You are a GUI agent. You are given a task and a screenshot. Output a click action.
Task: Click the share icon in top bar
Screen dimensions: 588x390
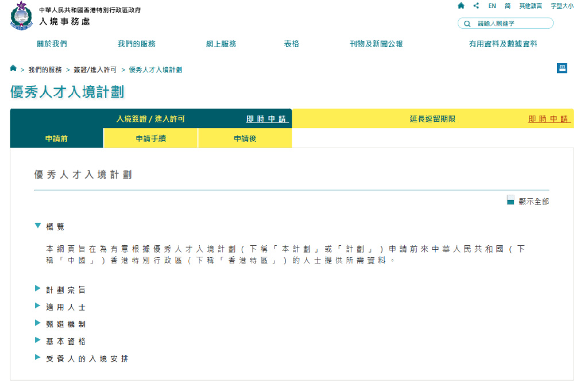476,6
